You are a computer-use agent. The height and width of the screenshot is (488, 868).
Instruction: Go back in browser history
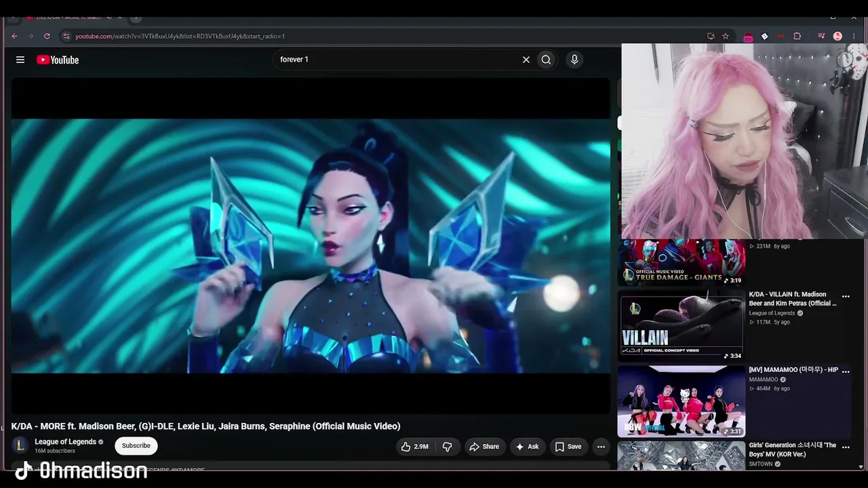pos(14,36)
